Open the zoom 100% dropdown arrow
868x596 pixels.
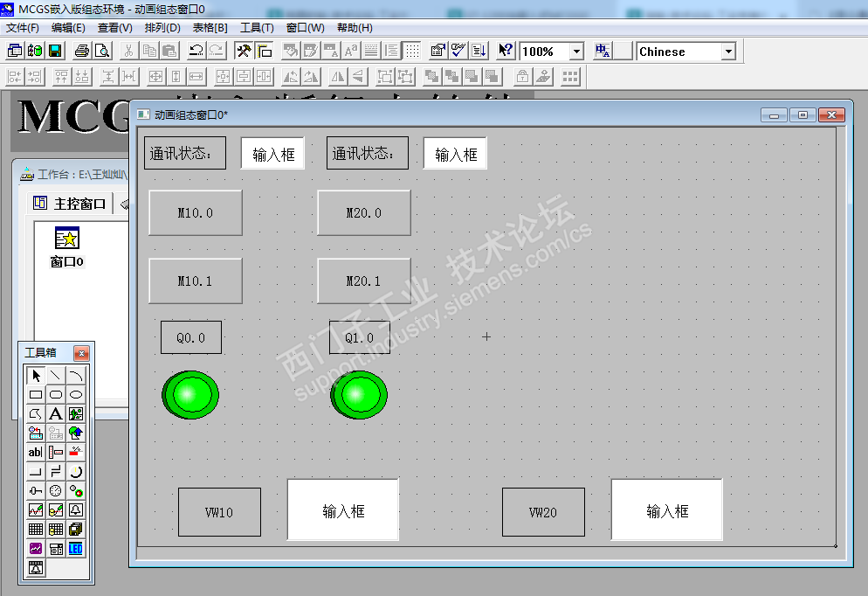click(577, 52)
